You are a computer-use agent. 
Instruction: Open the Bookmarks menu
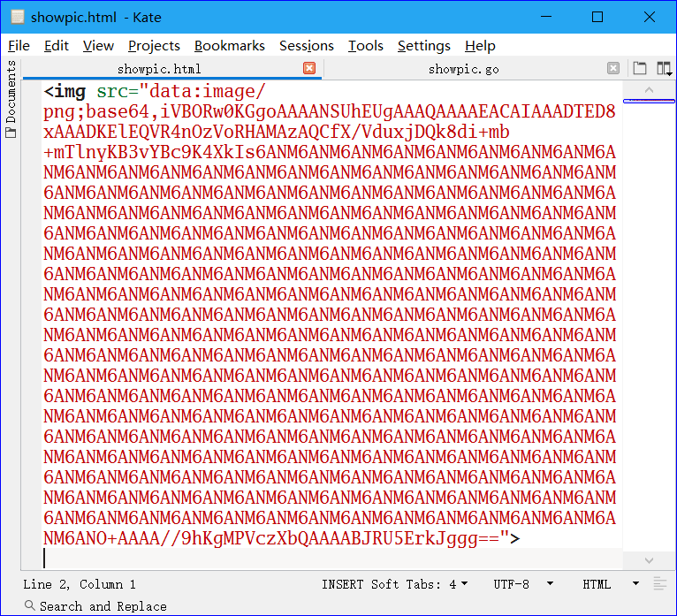click(229, 45)
